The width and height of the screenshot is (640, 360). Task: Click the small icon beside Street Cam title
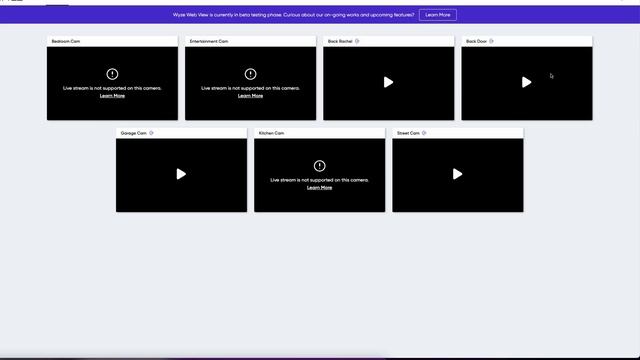click(x=424, y=133)
